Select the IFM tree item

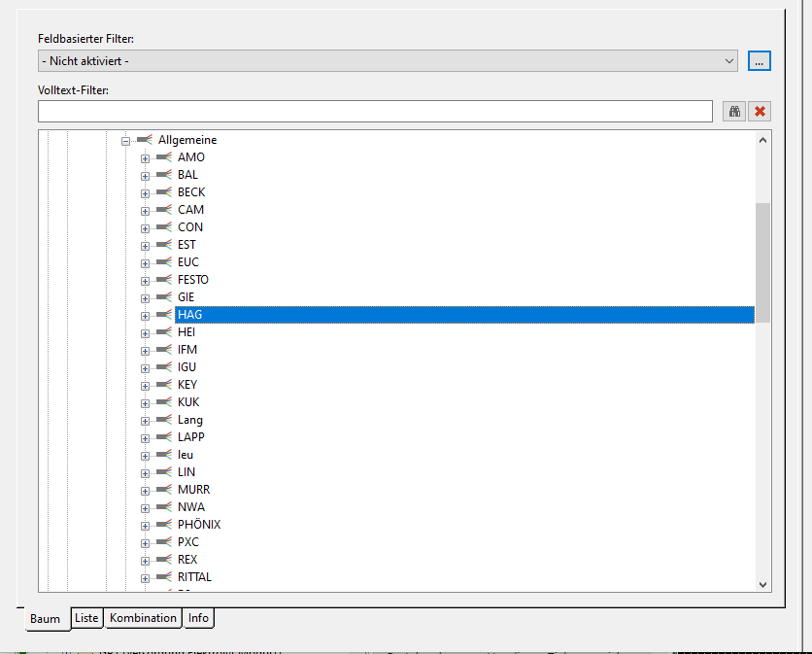(186, 349)
